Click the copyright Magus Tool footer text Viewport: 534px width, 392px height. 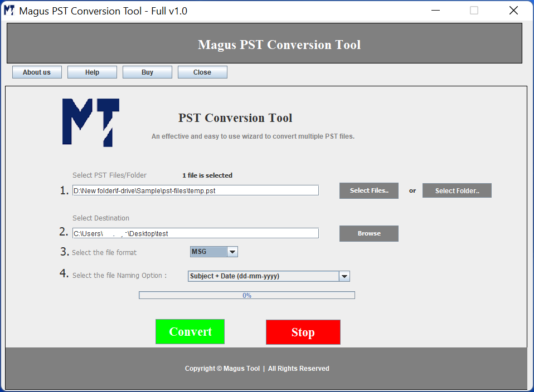257,369
